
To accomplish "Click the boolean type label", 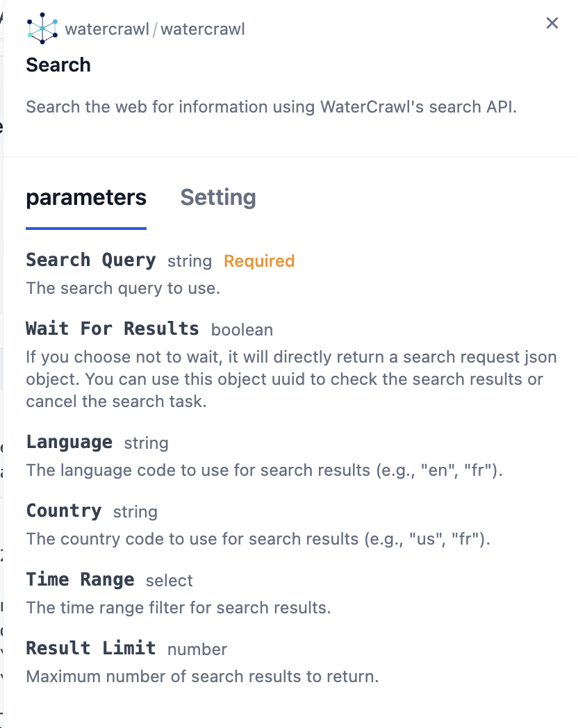I will tap(242, 330).
